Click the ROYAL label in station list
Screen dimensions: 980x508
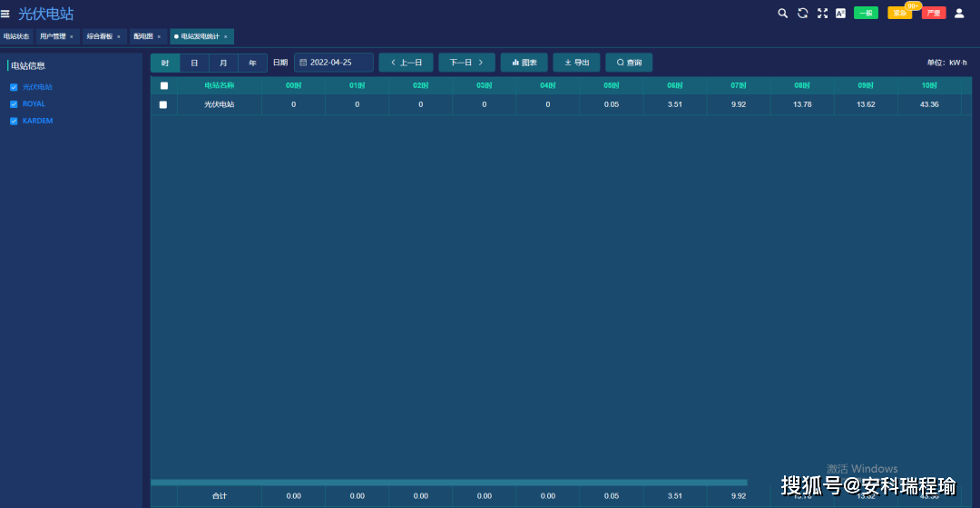[x=34, y=103]
